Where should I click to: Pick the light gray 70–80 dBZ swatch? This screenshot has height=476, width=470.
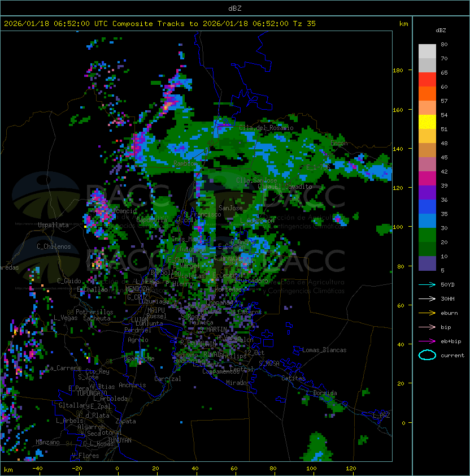click(427, 51)
